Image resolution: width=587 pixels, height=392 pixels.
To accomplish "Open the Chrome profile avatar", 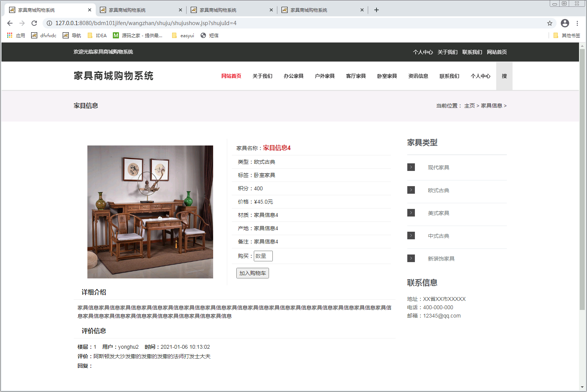I will (565, 23).
